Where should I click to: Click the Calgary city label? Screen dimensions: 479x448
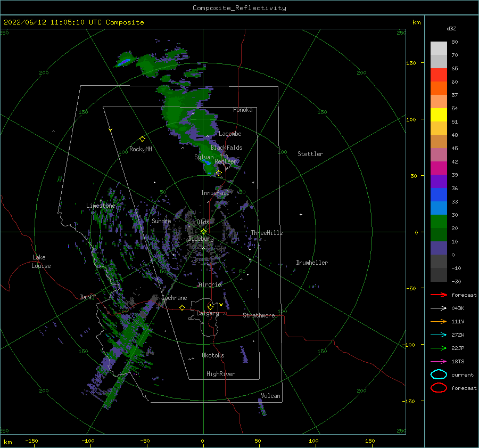pyautogui.click(x=208, y=313)
